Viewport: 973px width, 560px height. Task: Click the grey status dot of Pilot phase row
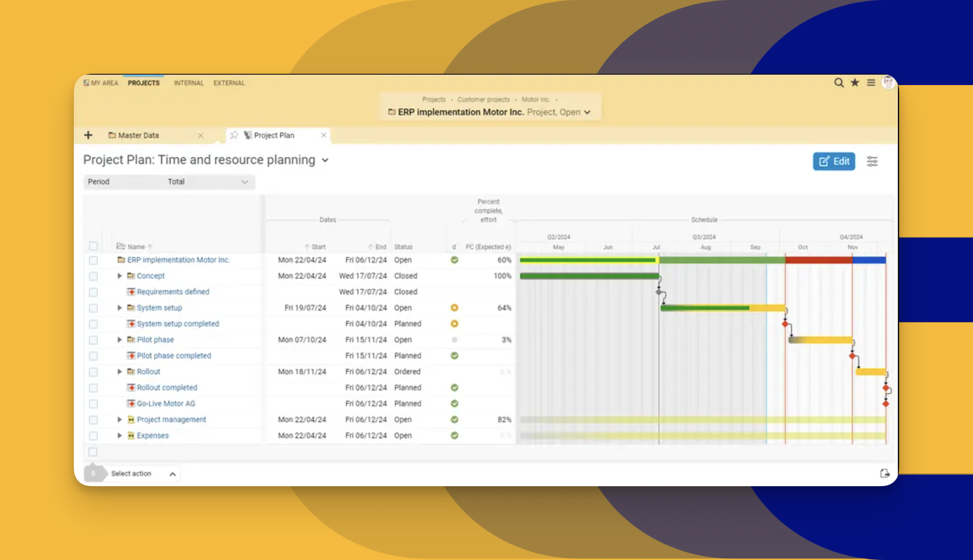454,339
